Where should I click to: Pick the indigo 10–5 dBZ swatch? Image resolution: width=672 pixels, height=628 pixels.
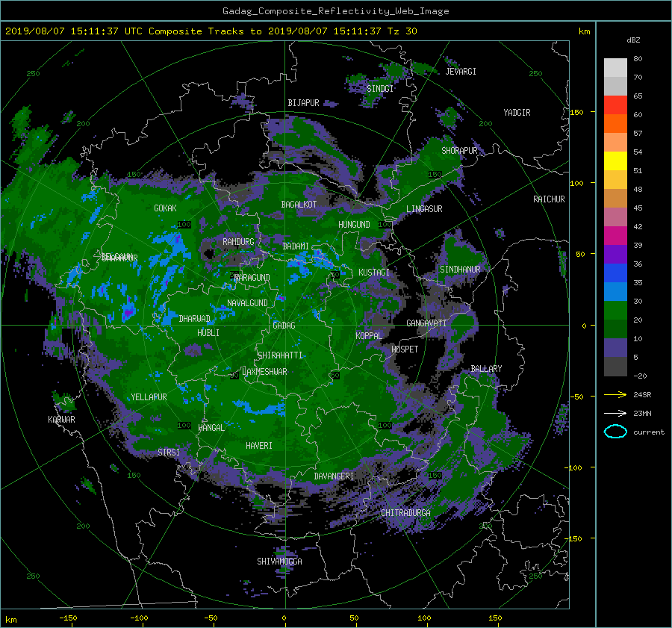(615, 348)
